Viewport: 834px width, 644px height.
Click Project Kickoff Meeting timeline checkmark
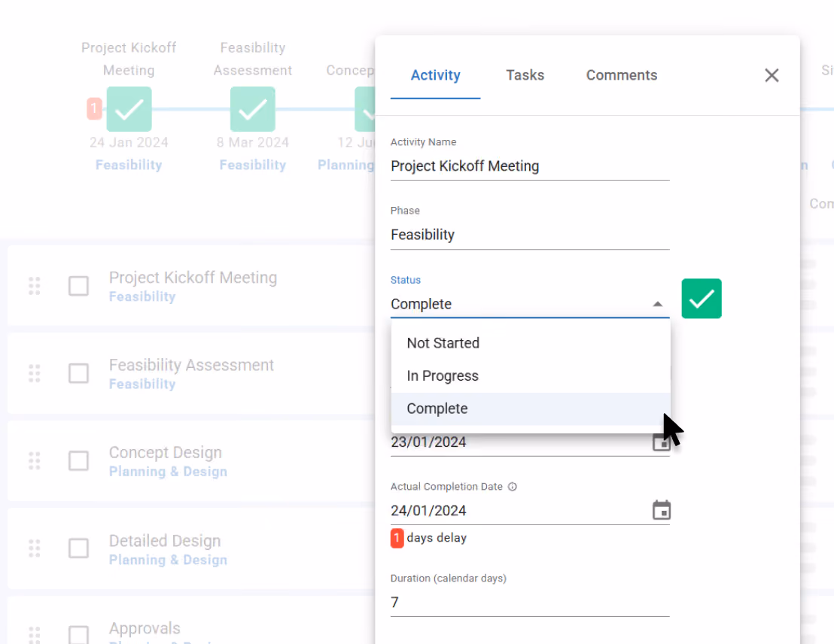point(129,109)
